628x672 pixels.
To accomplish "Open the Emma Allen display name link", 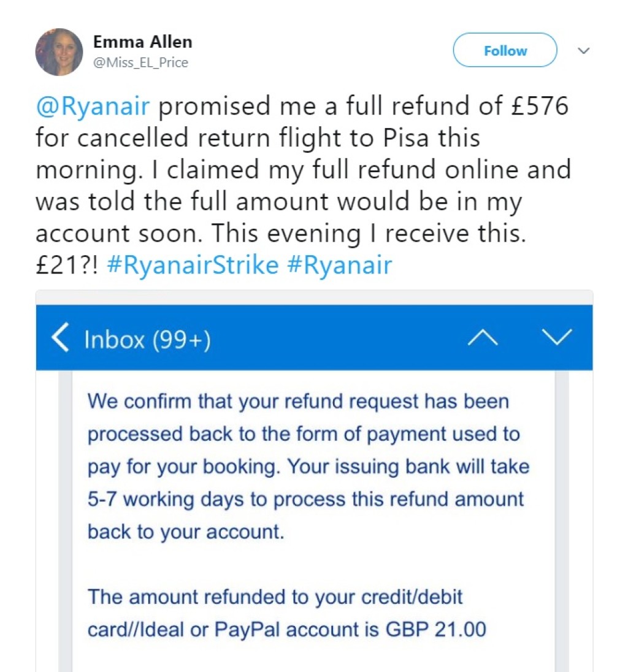I will coord(142,42).
